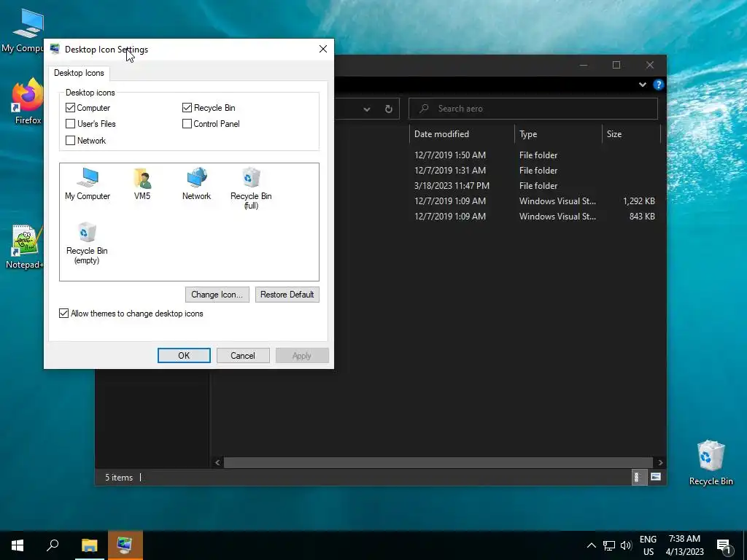Open the volume speaker tray icon

tap(626, 545)
